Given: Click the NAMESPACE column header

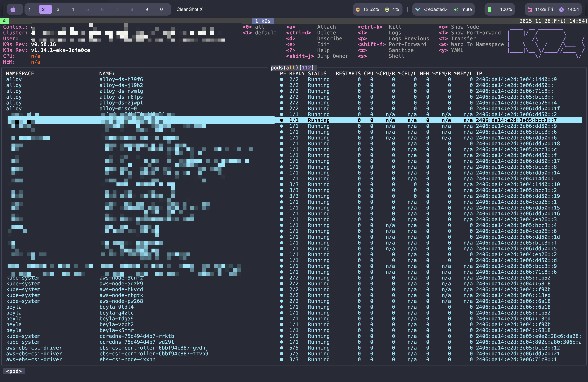Looking at the screenshot, I should (20, 74).
